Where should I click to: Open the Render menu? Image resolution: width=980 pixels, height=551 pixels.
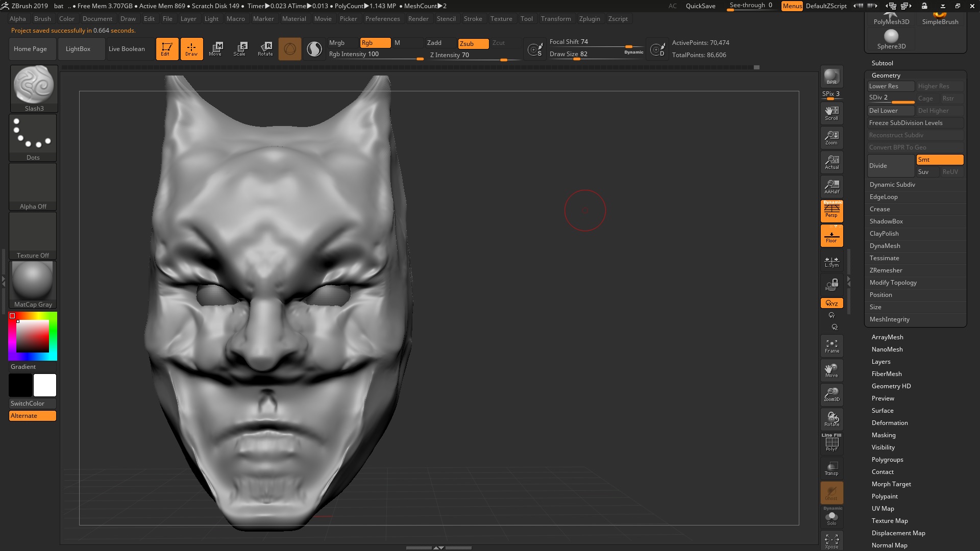(x=418, y=19)
